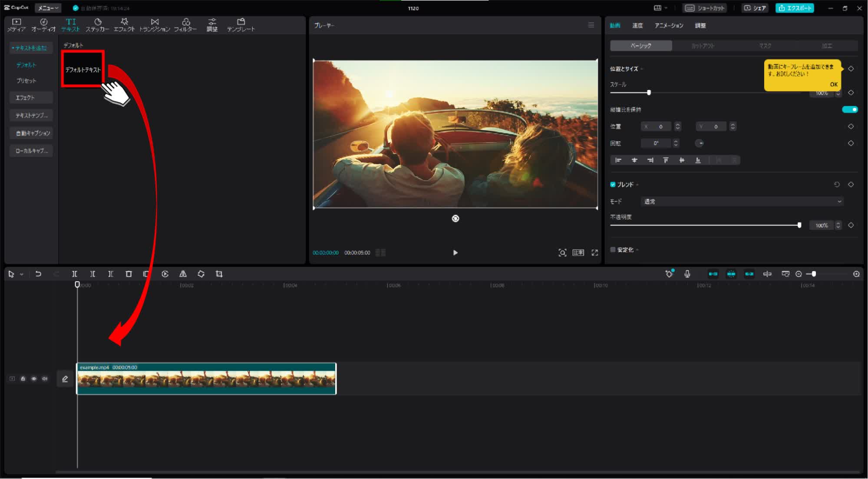This screenshot has width=868, height=479.
Task: Click the microphone record voiceover icon
Action: click(687, 274)
